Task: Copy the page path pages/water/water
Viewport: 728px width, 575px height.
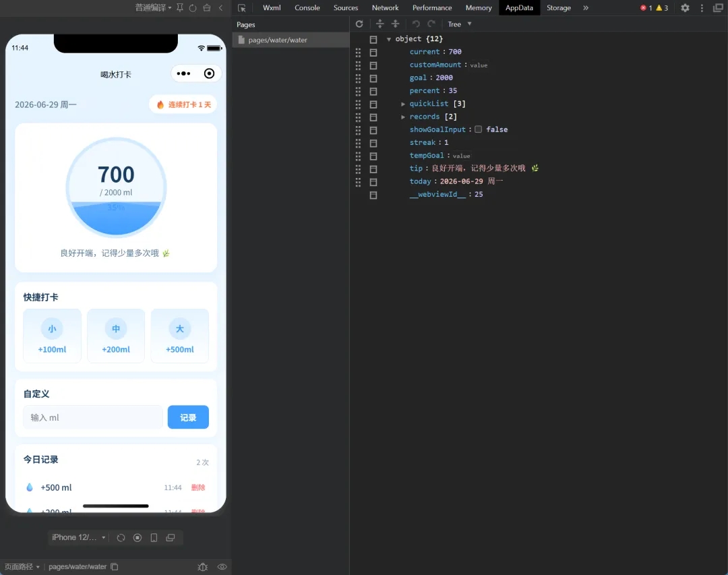Action: coord(115,567)
